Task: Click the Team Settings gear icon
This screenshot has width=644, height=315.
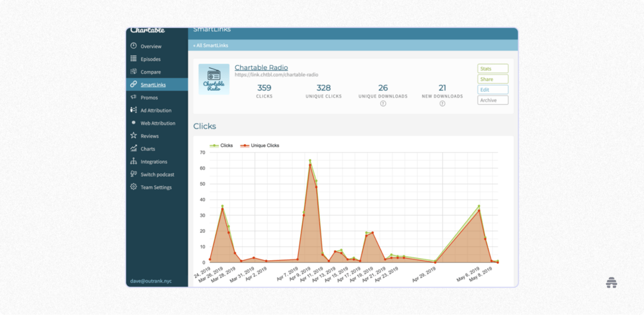Action: [x=134, y=187]
